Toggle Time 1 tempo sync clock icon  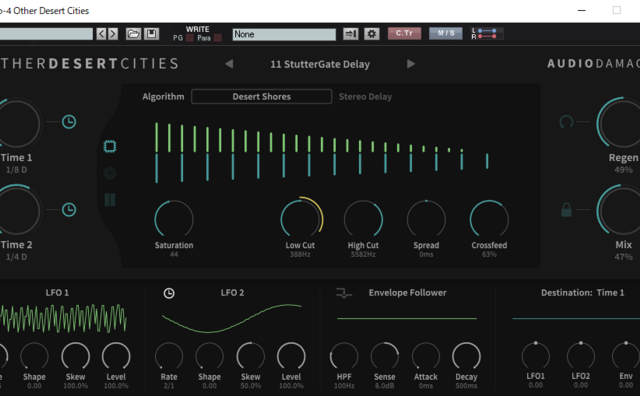point(69,122)
